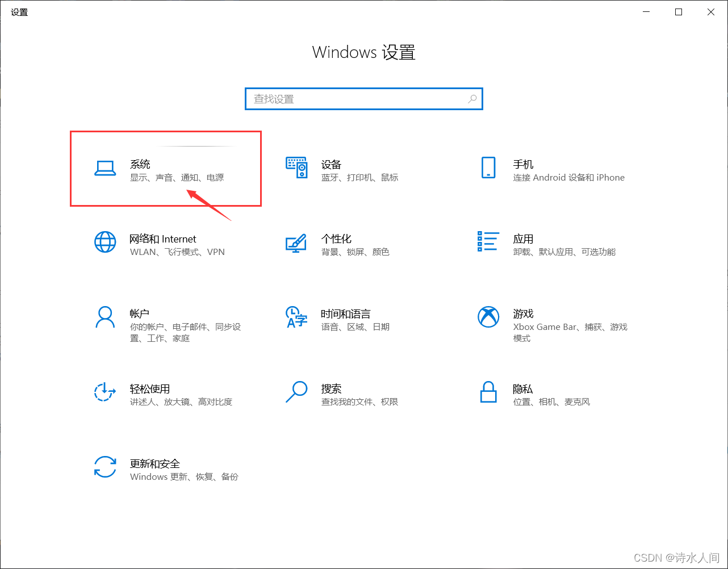The width and height of the screenshot is (728, 569).
Task: Open the 设备 keyboard and speaker icon
Action: click(296, 168)
